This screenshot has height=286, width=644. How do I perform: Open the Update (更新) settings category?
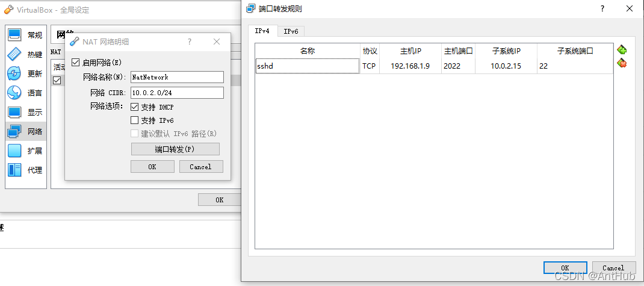[26, 73]
